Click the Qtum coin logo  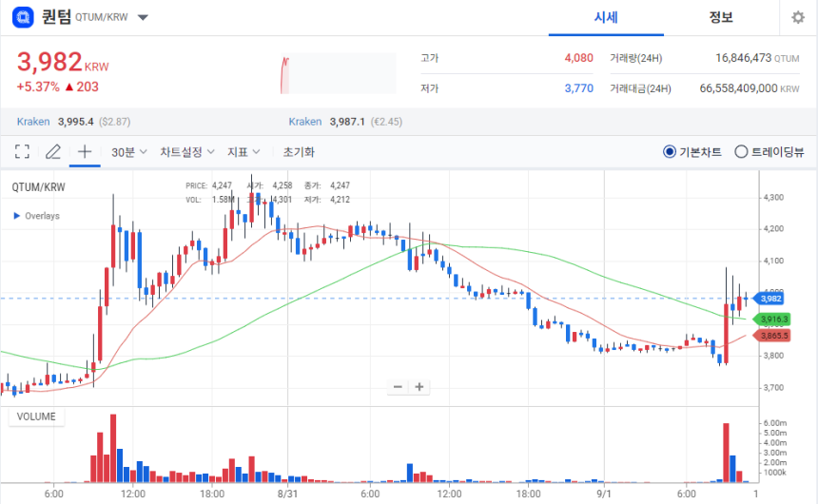tap(23, 17)
